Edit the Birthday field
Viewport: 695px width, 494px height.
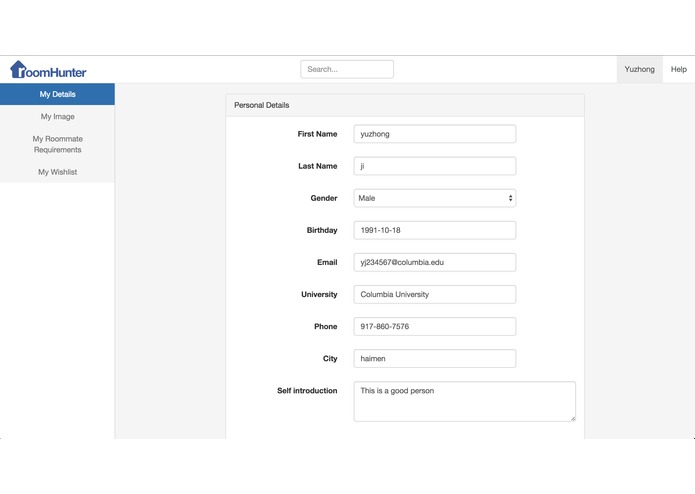(434, 230)
